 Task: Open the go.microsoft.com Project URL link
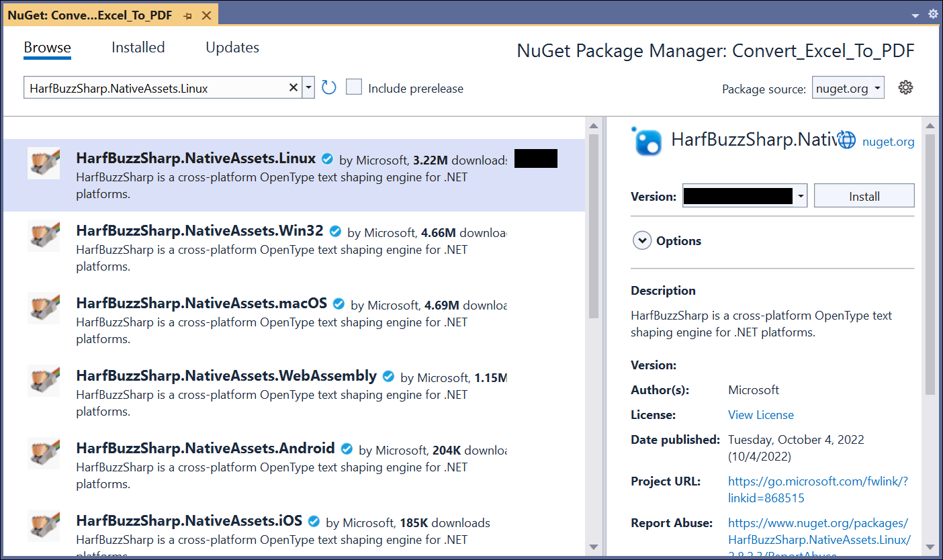[817, 489]
